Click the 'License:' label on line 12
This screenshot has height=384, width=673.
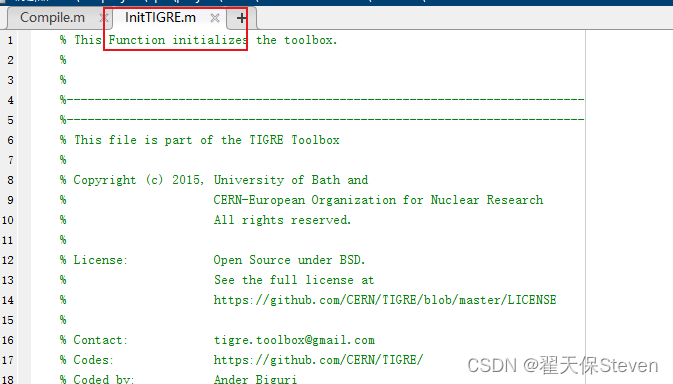tap(100, 260)
